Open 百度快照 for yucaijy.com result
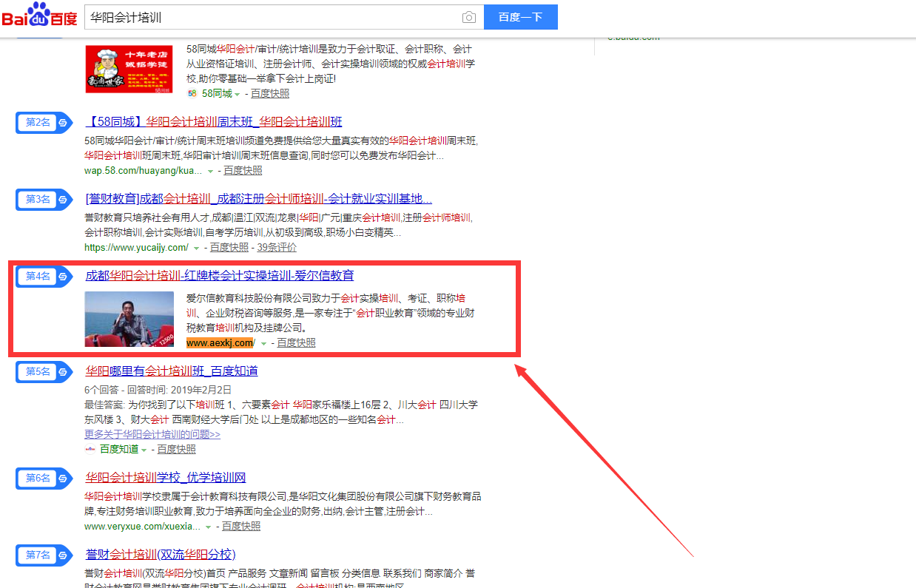Screen dimensions: 916x588 click(x=229, y=247)
